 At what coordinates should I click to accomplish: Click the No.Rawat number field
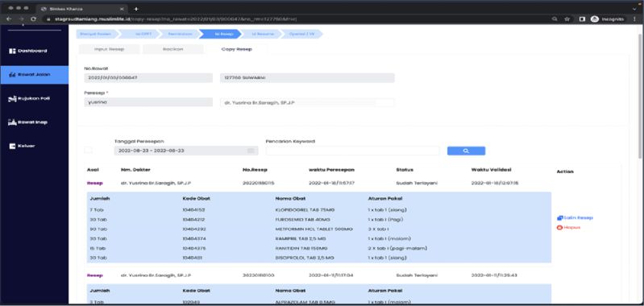pos(148,78)
